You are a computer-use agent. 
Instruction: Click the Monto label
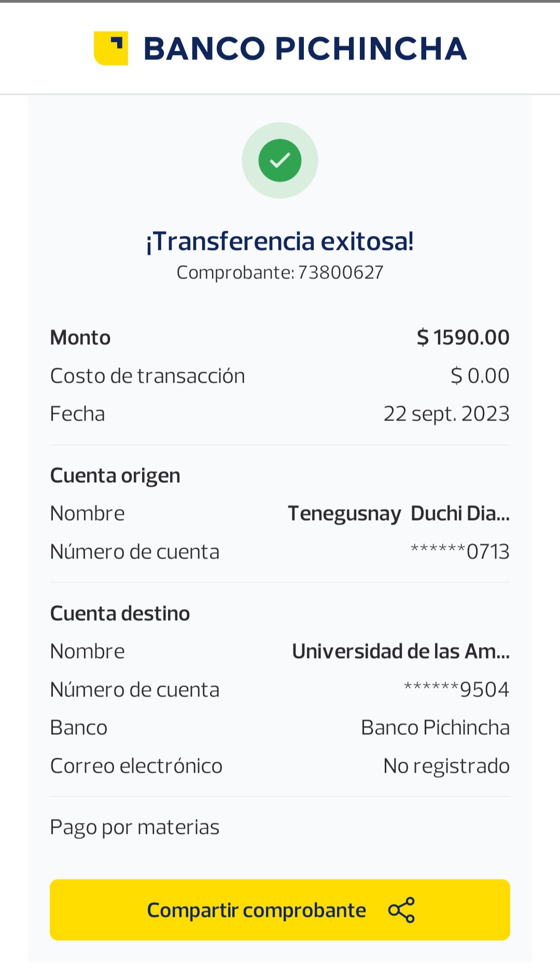point(80,338)
